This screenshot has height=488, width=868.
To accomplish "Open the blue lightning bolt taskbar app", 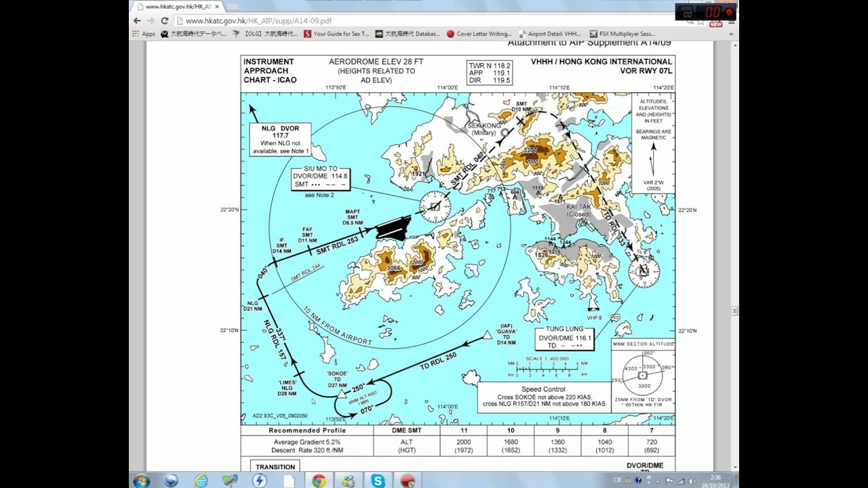I will coord(259,481).
